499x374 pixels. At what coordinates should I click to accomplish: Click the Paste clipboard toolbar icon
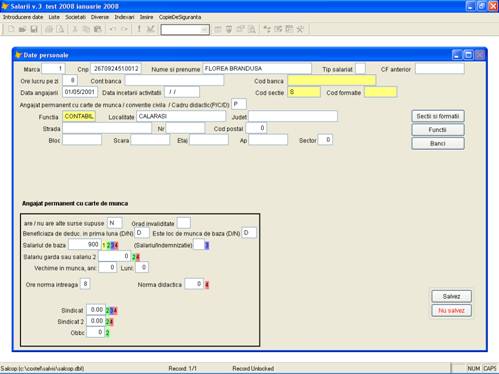[x=97, y=29]
